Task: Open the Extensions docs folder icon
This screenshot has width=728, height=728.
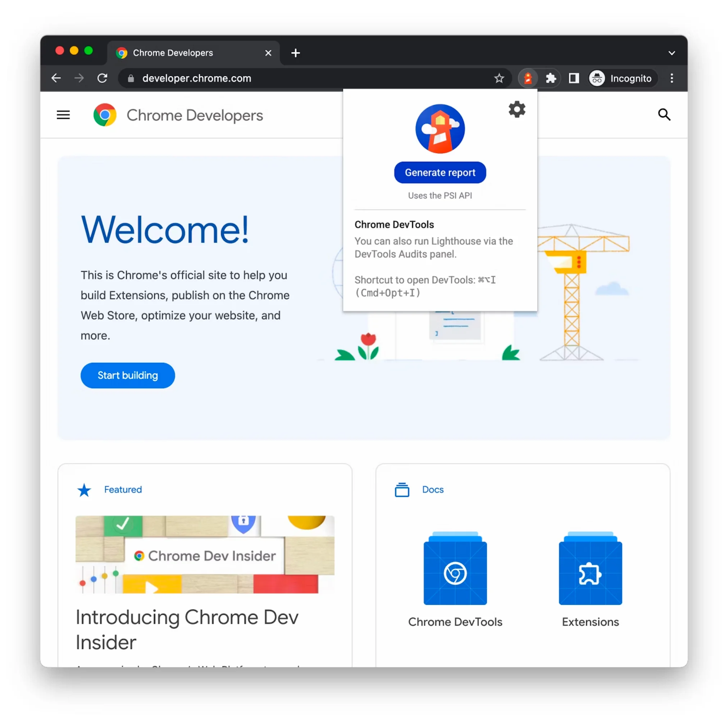Action: click(x=590, y=568)
